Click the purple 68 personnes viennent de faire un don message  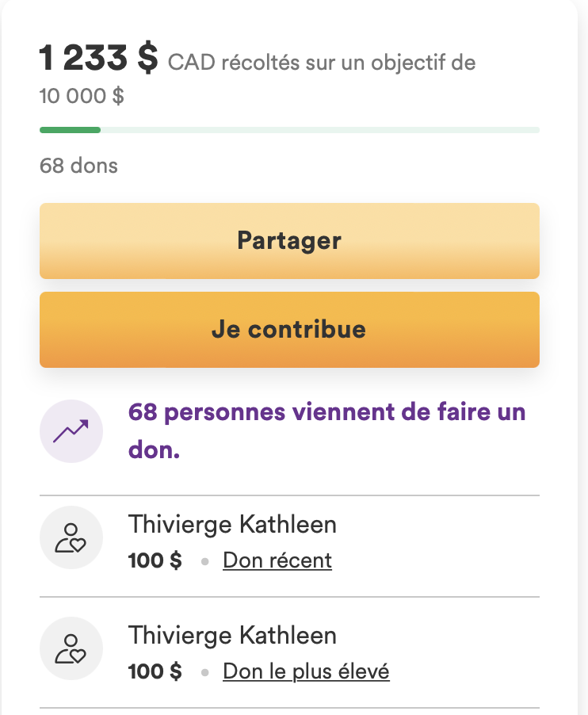coord(326,431)
